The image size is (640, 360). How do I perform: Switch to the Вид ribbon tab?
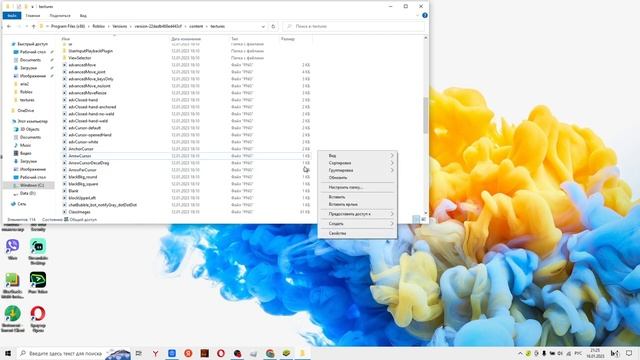tap(83, 16)
